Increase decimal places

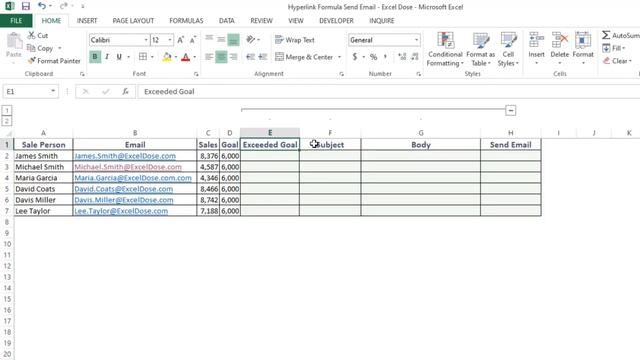(x=402, y=57)
